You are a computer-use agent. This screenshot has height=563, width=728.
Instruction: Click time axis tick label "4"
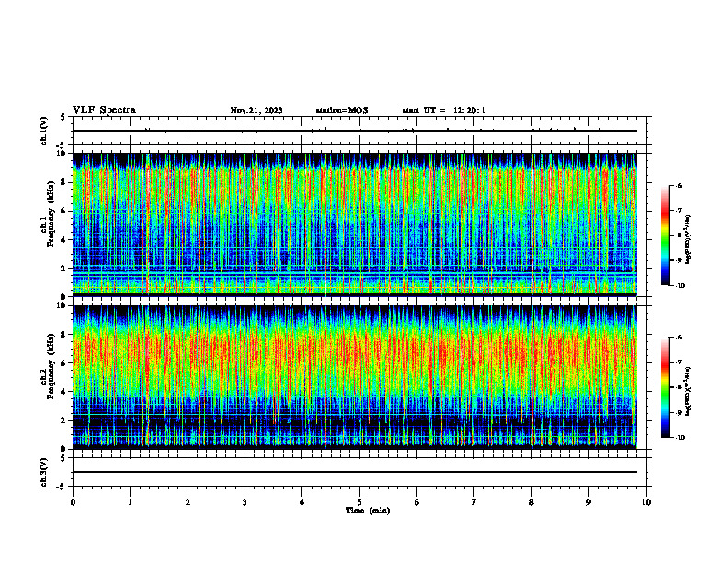[302, 502]
